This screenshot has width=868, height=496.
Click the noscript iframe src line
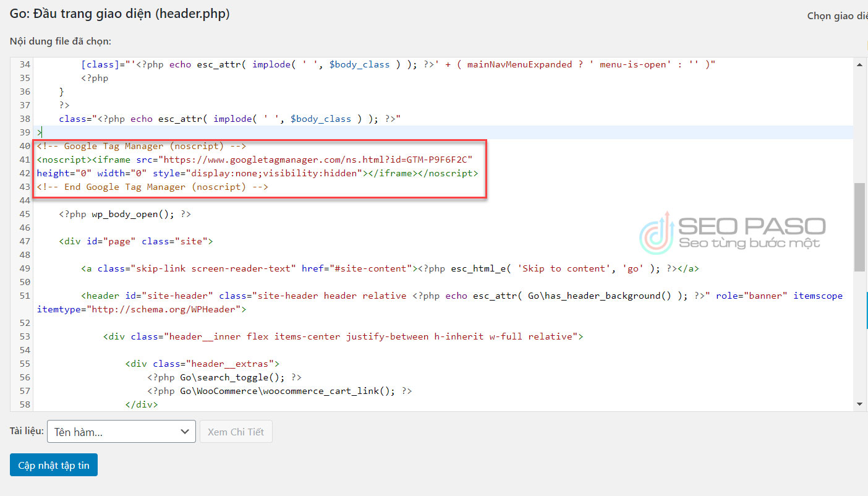coord(255,160)
